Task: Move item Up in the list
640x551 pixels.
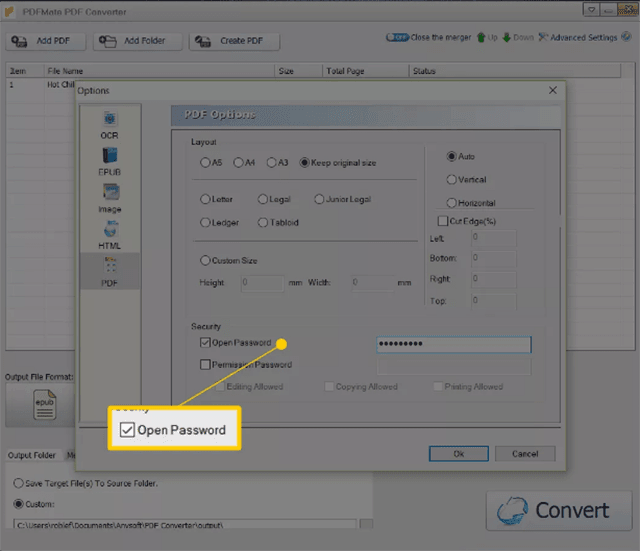Action: (x=487, y=38)
